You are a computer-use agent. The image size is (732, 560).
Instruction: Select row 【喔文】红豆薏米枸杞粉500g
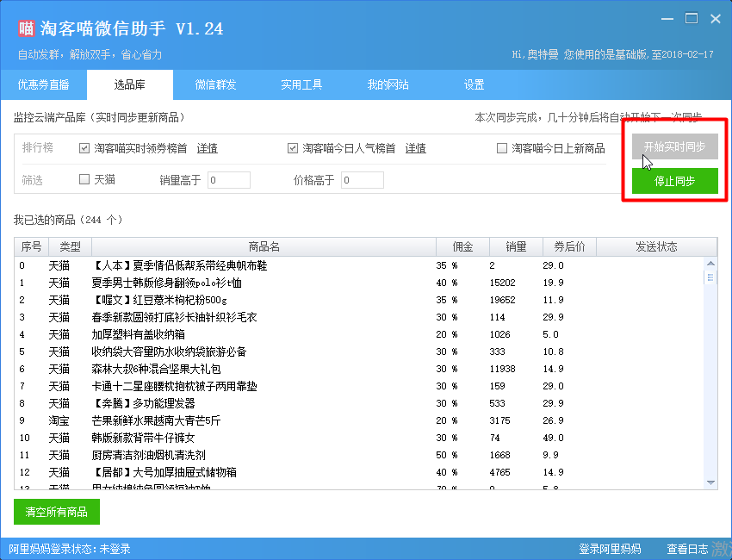359,300
